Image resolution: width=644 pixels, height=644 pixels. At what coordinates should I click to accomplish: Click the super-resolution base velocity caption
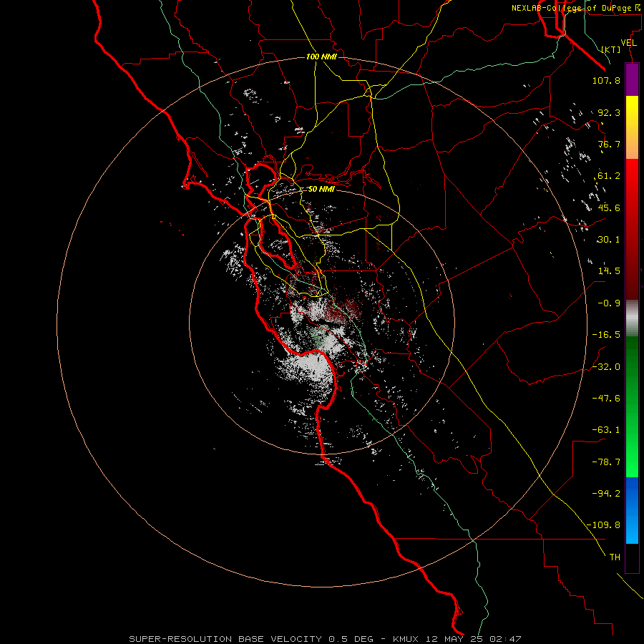point(325,639)
